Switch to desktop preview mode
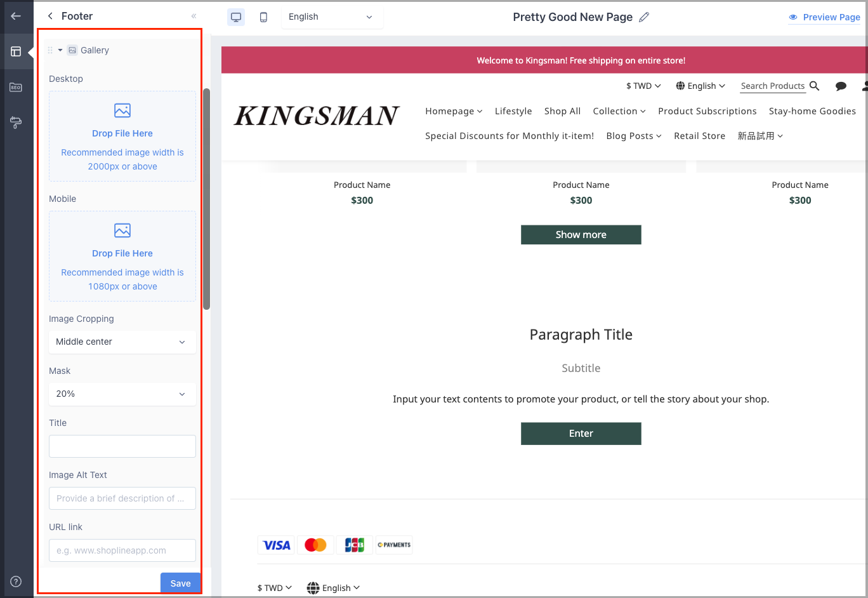868x598 pixels. tap(236, 17)
